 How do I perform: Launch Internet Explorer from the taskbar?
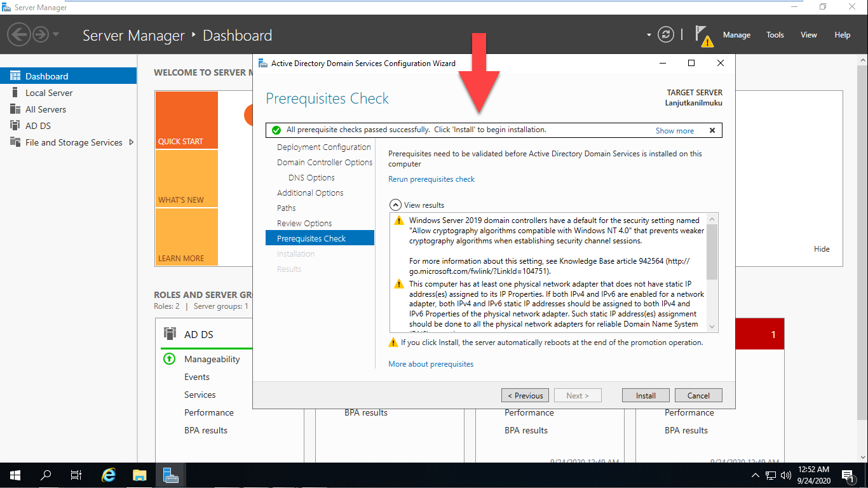coord(109,475)
